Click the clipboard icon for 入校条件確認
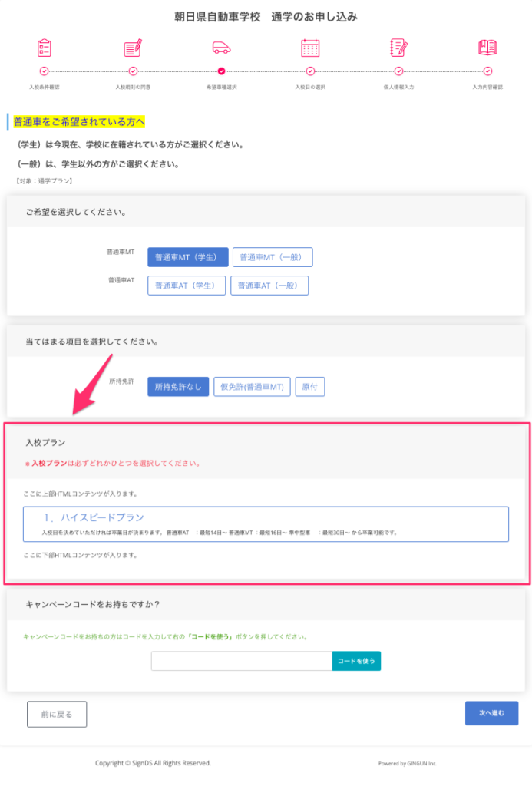 45,48
